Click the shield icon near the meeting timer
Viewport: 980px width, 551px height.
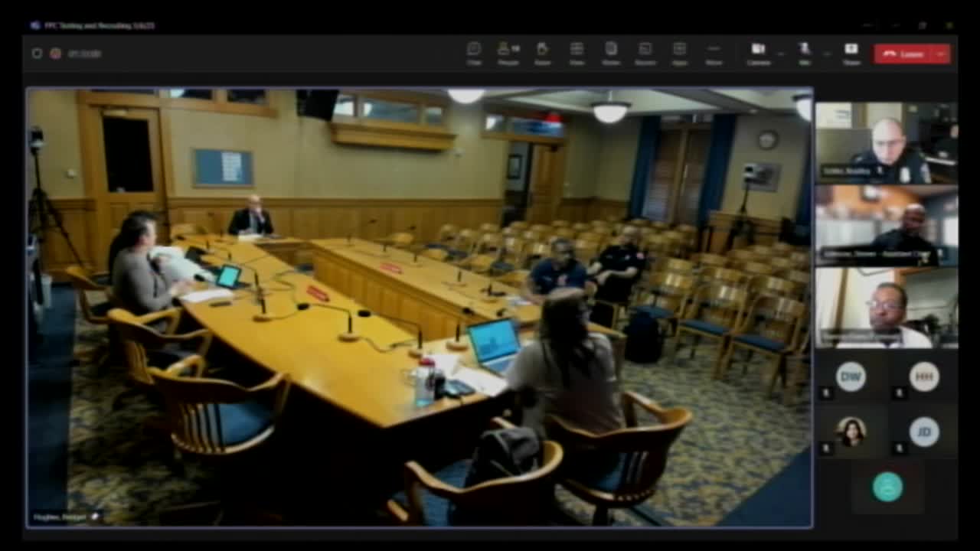[x=37, y=54]
